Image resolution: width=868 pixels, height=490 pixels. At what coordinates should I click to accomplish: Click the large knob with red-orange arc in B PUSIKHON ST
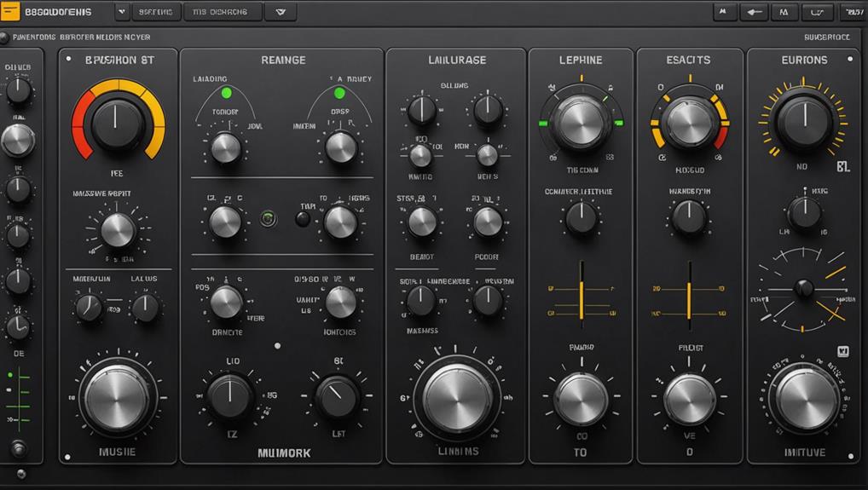pyautogui.click(x=118, y=123)
